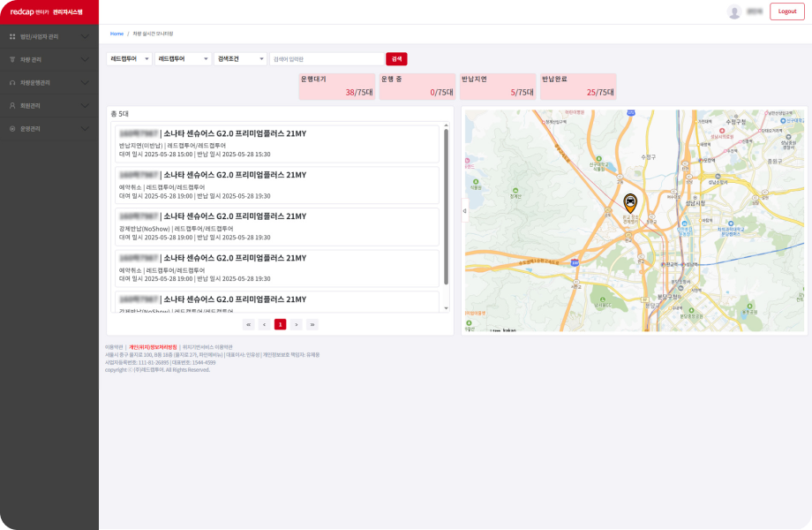The height and width of the screenshot is (530, 812).
Task: Collapse the map panel with left arrow
Action: point(465,211)
